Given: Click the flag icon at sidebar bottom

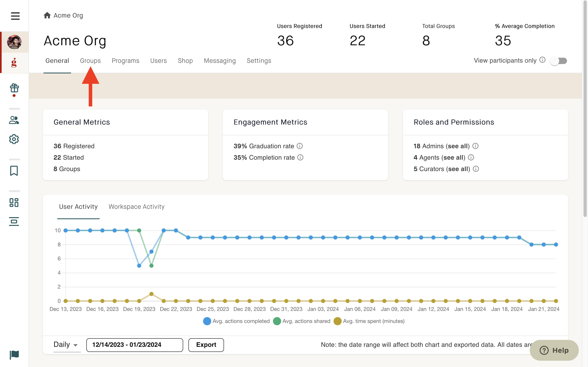Looking at the screenshot, I should [14, 355].
